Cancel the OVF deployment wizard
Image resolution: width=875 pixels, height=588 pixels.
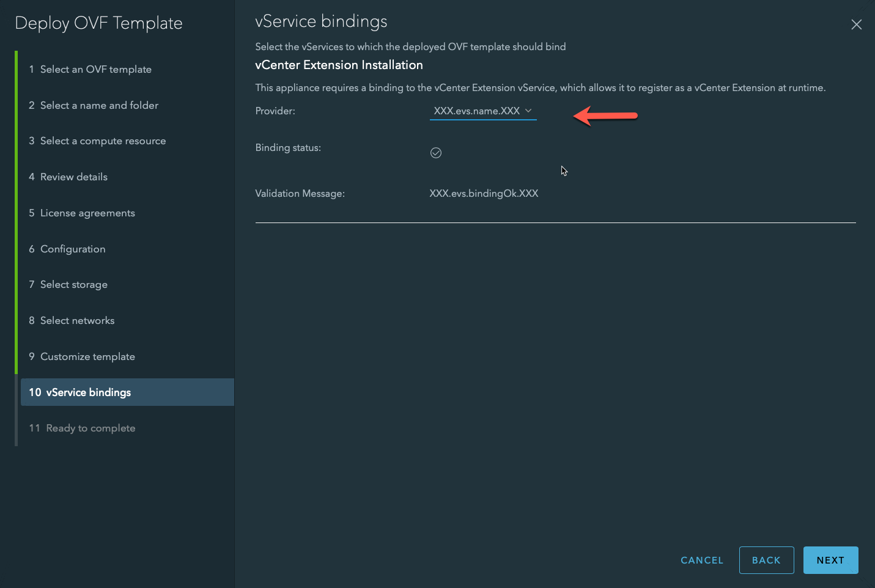tap(701, 560)
